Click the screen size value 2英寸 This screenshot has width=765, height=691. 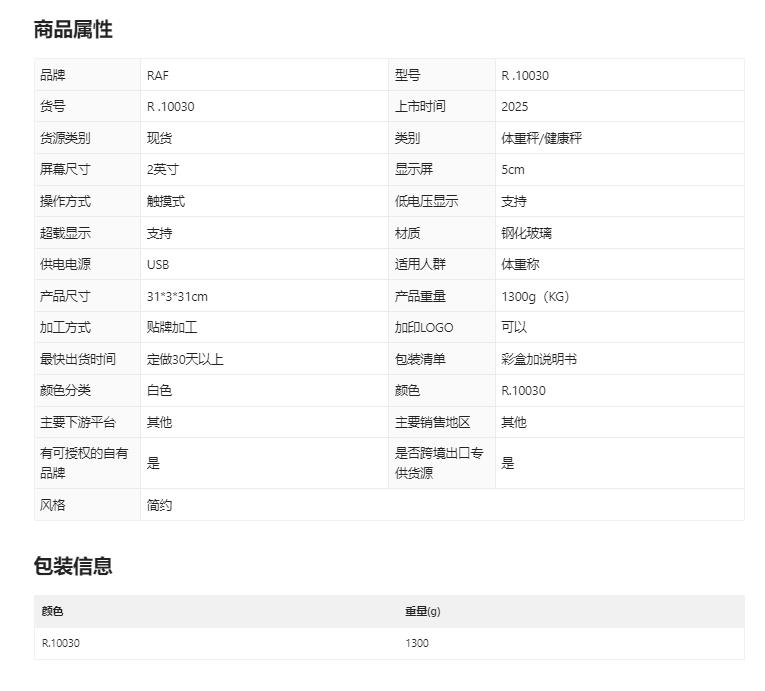click(163, 170)
